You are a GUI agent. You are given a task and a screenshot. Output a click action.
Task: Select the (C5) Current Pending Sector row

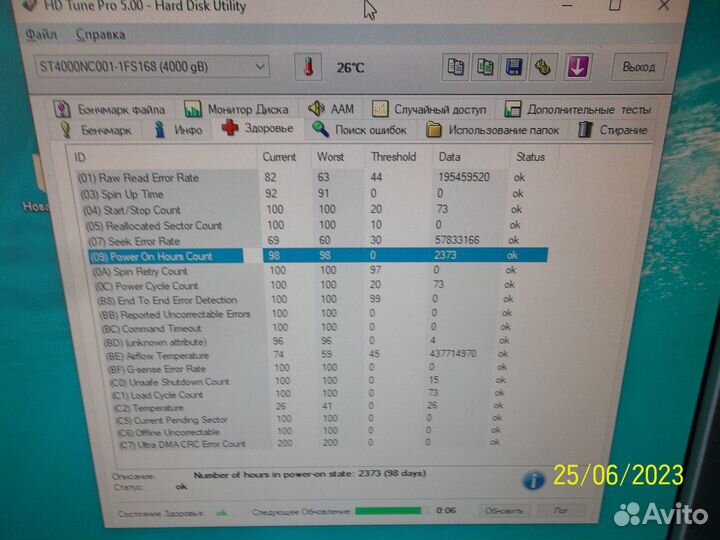pyautogui.click(x=307, y=419)
